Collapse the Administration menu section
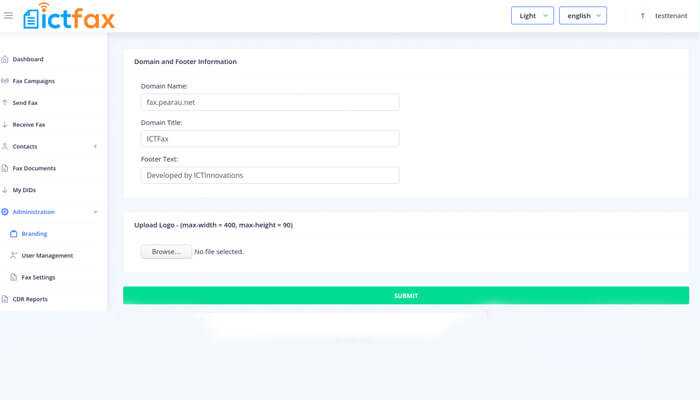The image size is (700, 400). click(x=95, y=212)
